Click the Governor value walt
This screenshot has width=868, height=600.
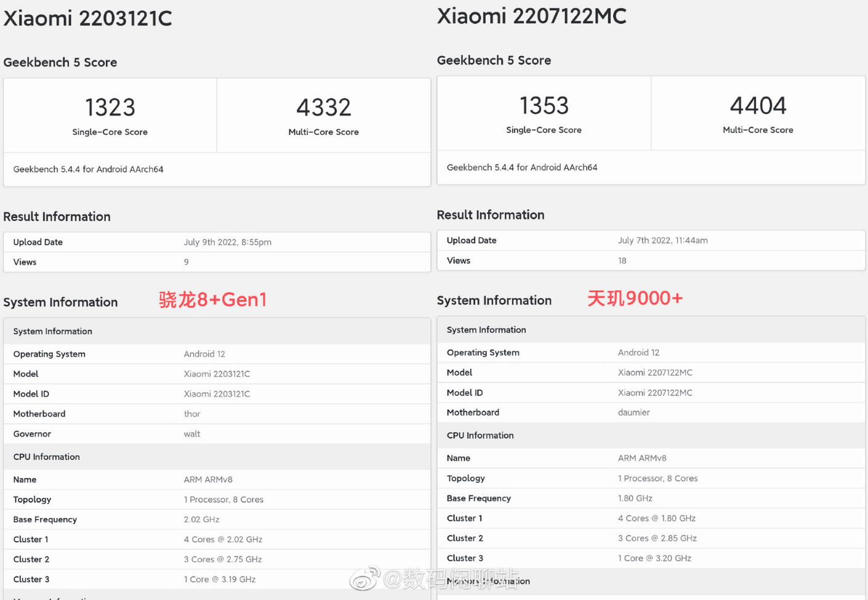coord(192,434)
